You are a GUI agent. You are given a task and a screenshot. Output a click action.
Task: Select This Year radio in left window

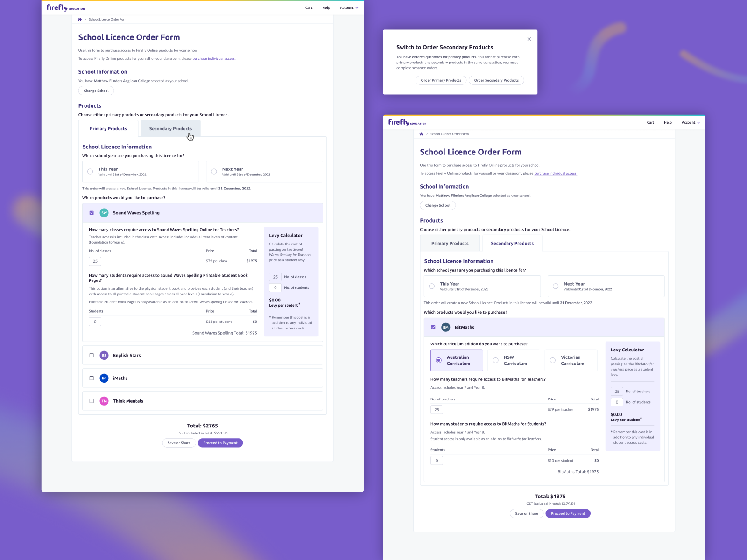point(90,172)
